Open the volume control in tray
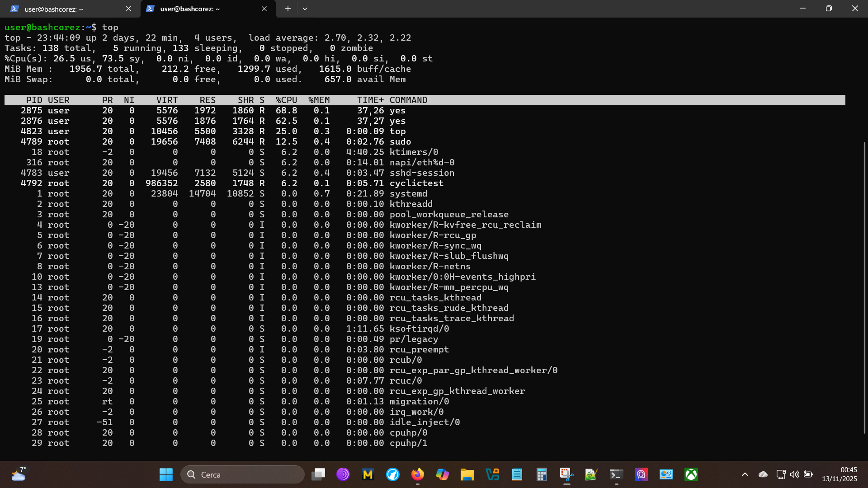This screenshot has height=488, width=868. (x=794, y=474)
